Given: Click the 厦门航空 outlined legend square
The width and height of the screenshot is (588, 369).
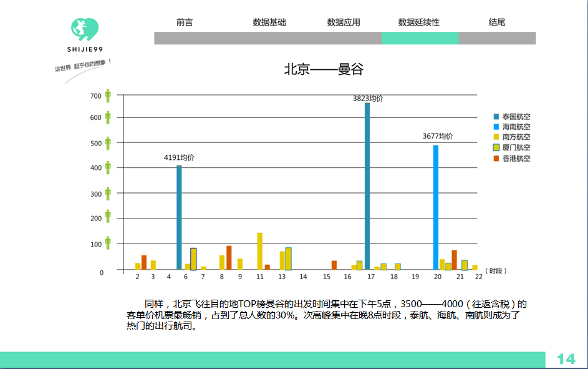Looking at the screenshot, I should [x=496, y=147].
